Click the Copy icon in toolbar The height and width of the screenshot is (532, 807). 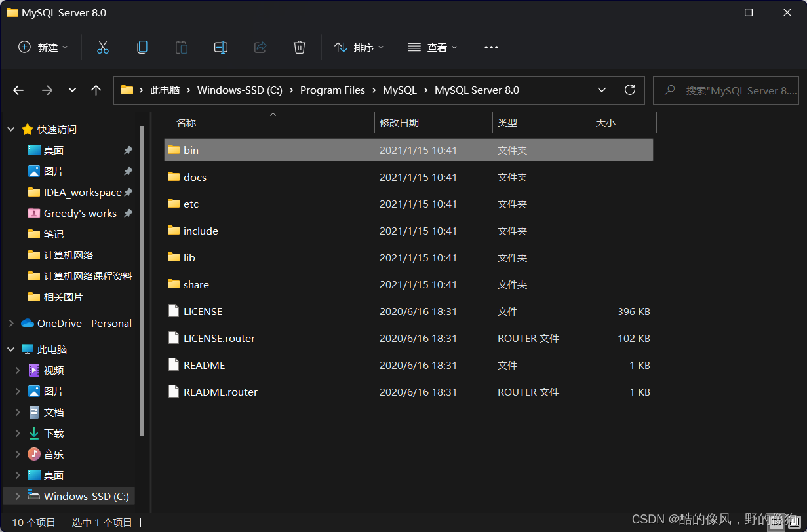142,47
